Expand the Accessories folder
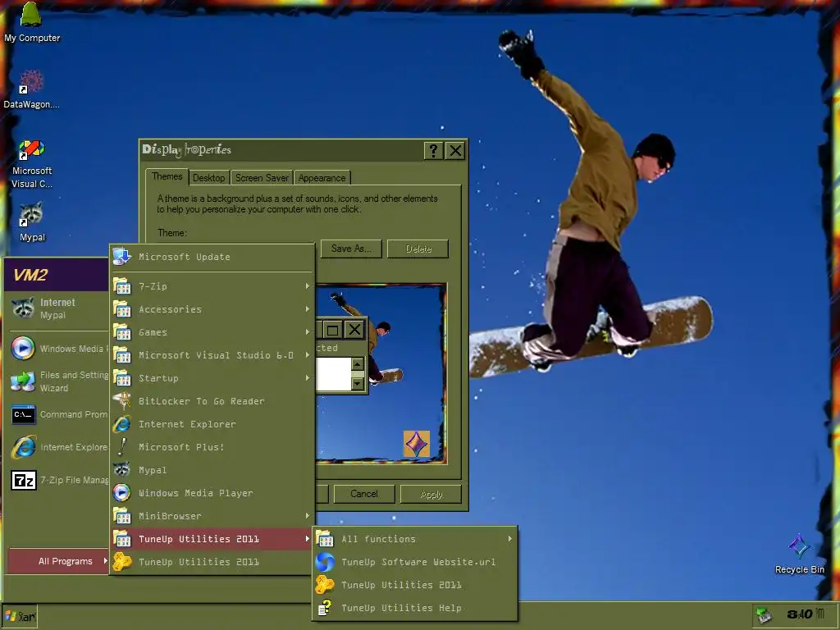The height and width of the screenshot is (630, 840). 212,309
